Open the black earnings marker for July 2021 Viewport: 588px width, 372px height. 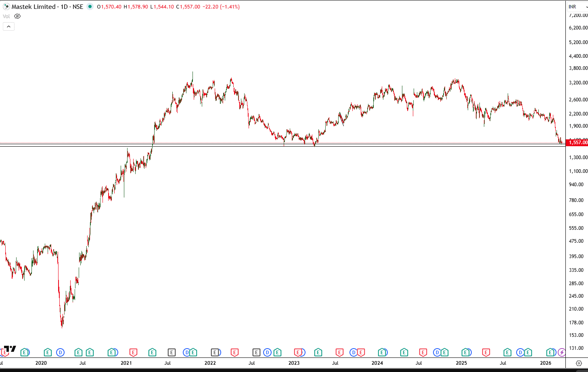pos(172,353)
